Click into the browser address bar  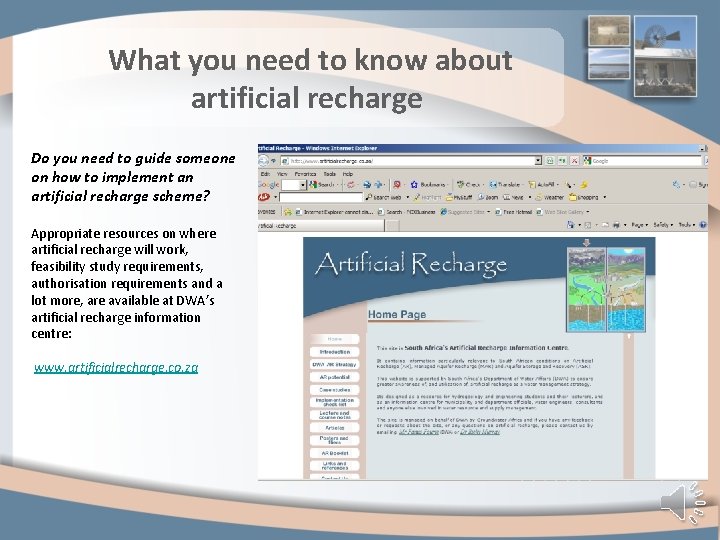tap(411, 161)
